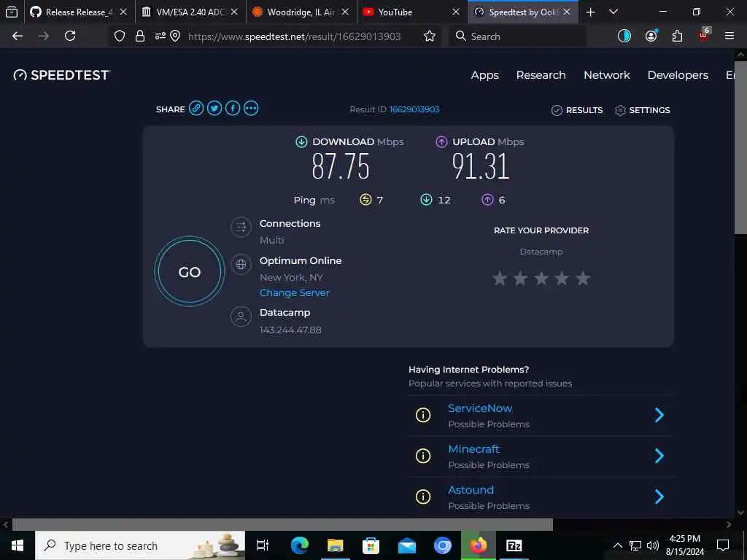Image resolution: width=747 pixels, height=560 pixels.
Task: Click the globe icon next to Optimum Online
Action: point(241,264)
